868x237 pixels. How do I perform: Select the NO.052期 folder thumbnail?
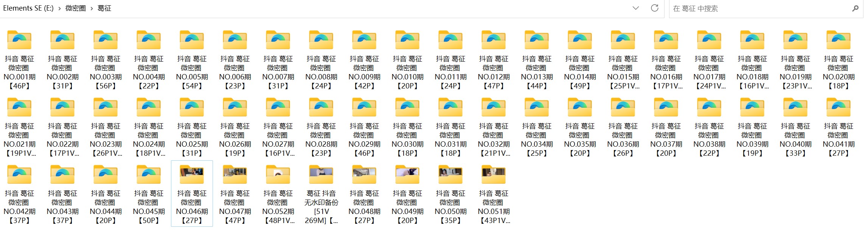(x=278, y=175)
